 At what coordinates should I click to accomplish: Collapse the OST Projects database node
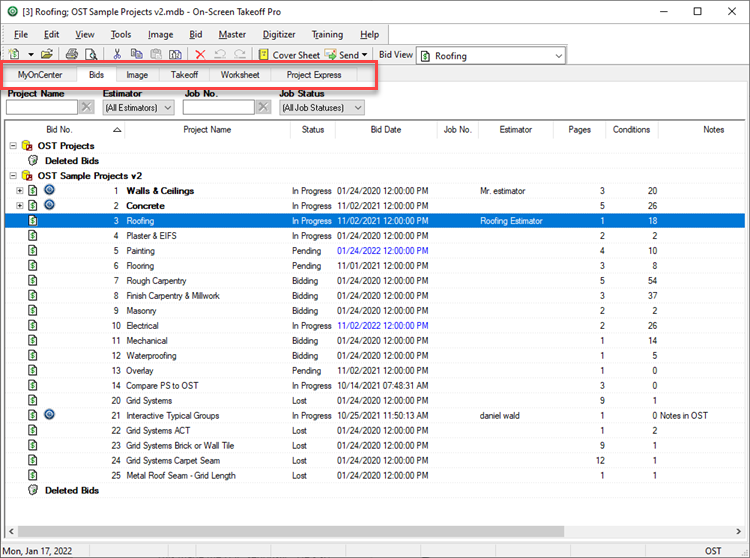[13, 146]
